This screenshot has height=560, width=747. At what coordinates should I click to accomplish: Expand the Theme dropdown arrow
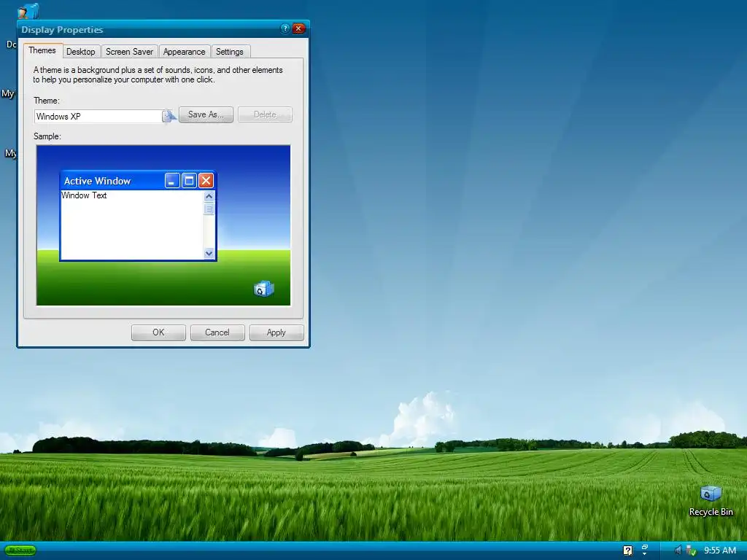tap(169, 116)
